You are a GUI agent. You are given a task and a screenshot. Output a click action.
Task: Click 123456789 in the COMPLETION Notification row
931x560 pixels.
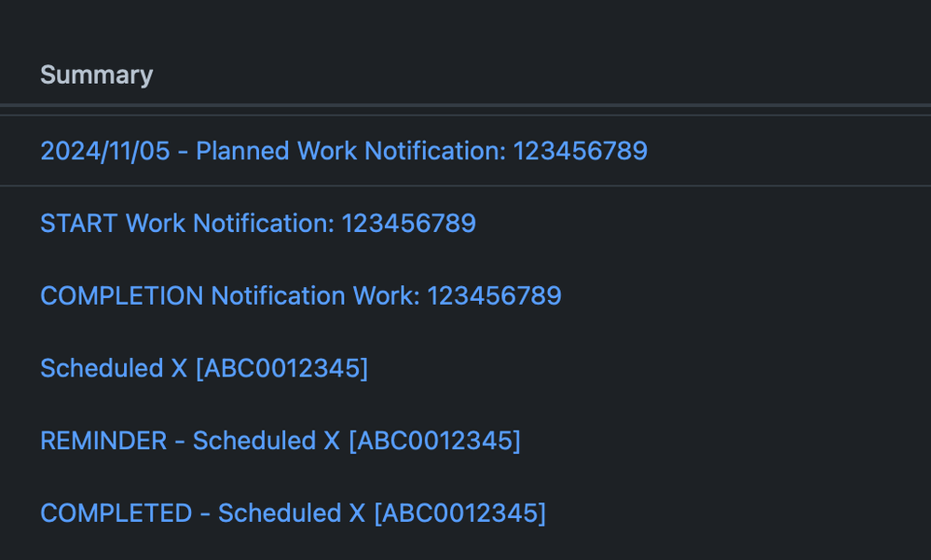(x=494, y=296)
